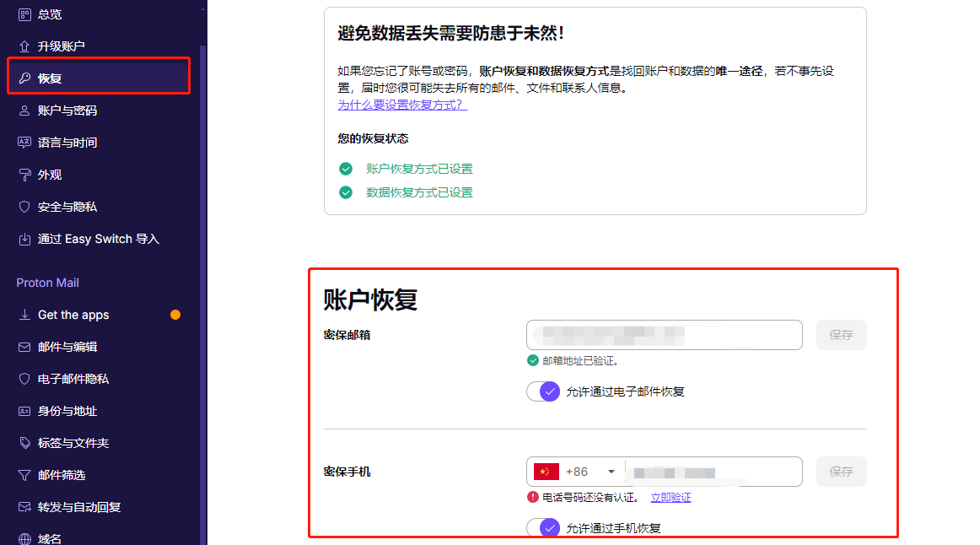The image size is (980, 545).
Task: Click the shield icon for 安全与隐私
Action: (24, 207)
